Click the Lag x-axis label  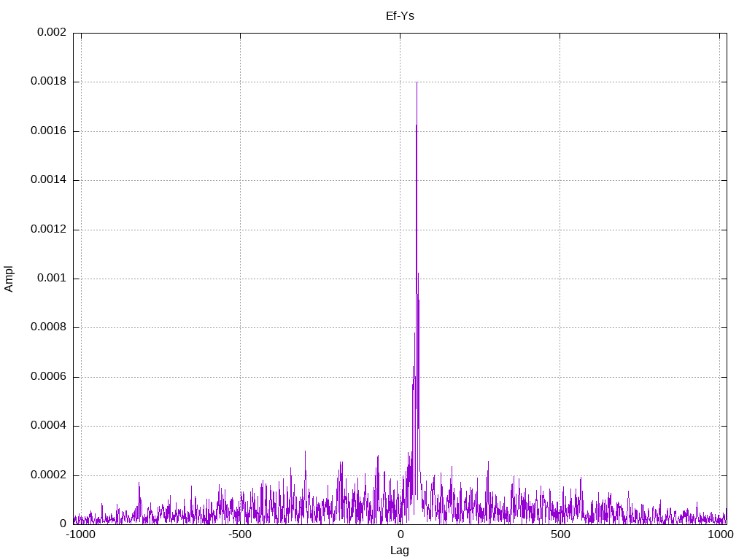(x=400, y=551)
